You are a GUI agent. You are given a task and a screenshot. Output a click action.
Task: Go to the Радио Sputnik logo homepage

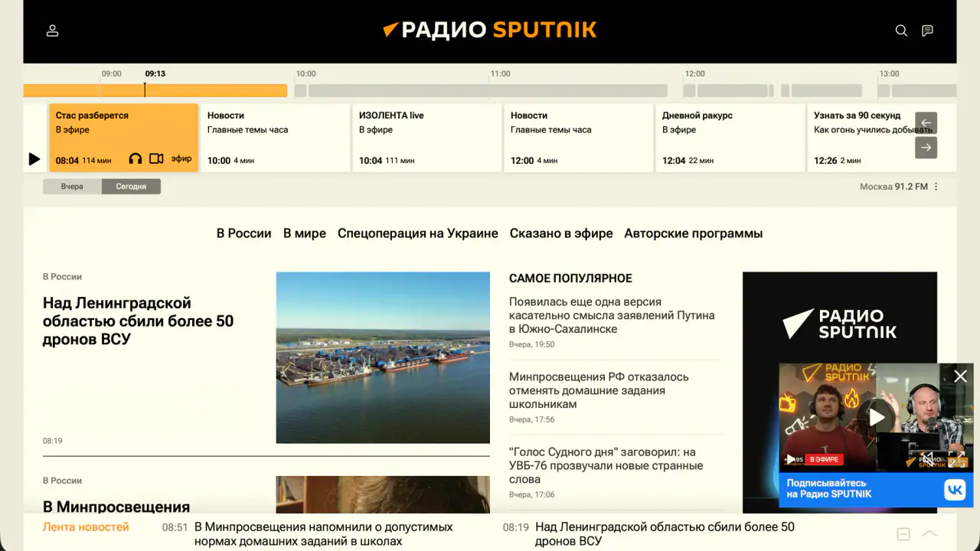pos(490,30)
